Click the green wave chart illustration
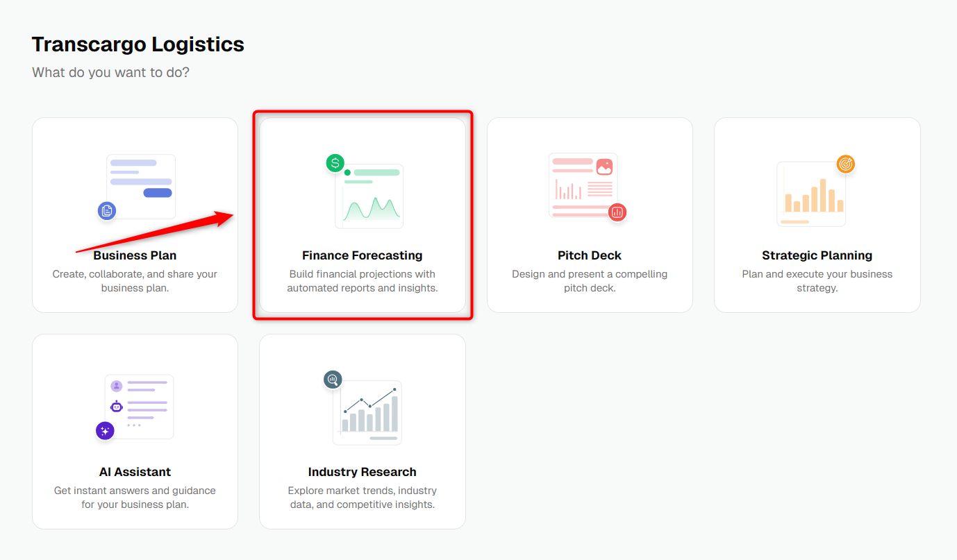The height and width of the screenshot is (560, 957). [x=369, y=196]
